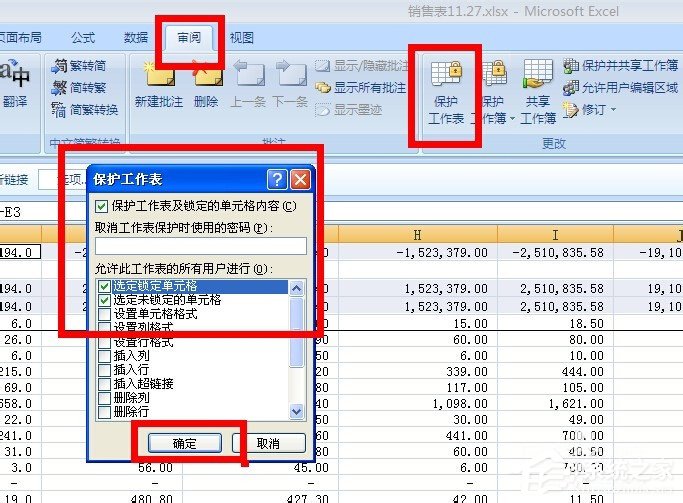Viewport: 683px width, 503px height.
Task: Check the 插入行 option
Action: (104, 370)
